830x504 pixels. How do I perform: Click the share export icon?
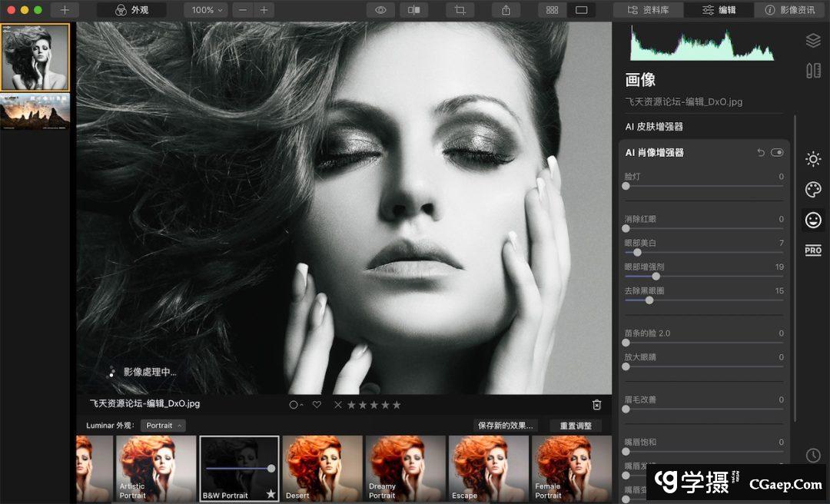tap(506, 10)
